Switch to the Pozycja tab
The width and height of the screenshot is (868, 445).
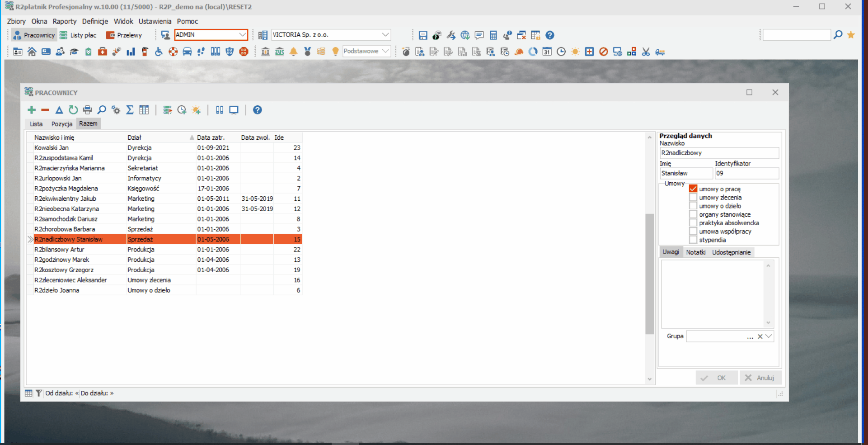pos(62,123)
